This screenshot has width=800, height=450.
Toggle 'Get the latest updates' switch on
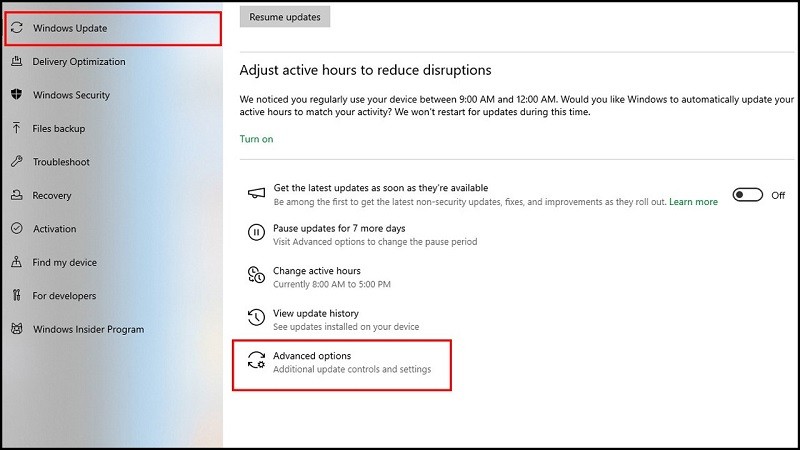(747, 195)
